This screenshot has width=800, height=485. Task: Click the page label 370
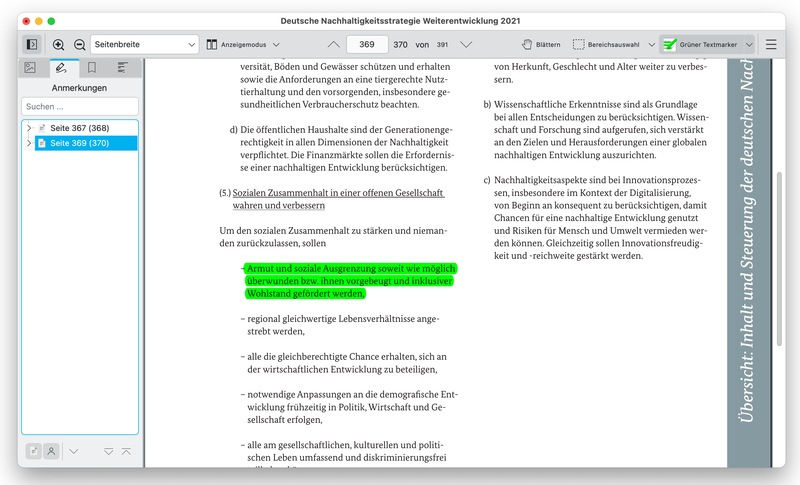(401, 44)
